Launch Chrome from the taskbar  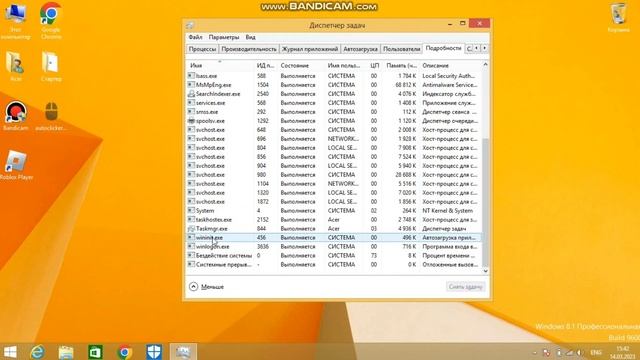click(124, 352)
